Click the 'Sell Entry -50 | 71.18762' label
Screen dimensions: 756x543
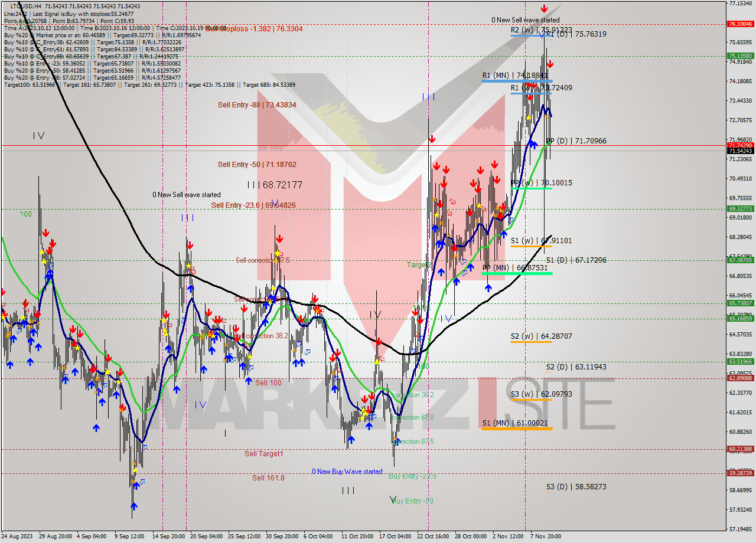pos(257,165)
